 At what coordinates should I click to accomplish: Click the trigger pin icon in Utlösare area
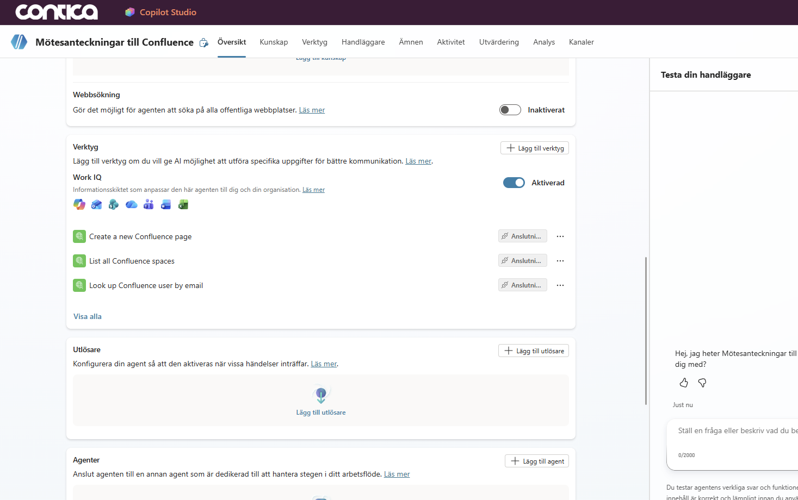pyautogui.click(x=321, y=395)
